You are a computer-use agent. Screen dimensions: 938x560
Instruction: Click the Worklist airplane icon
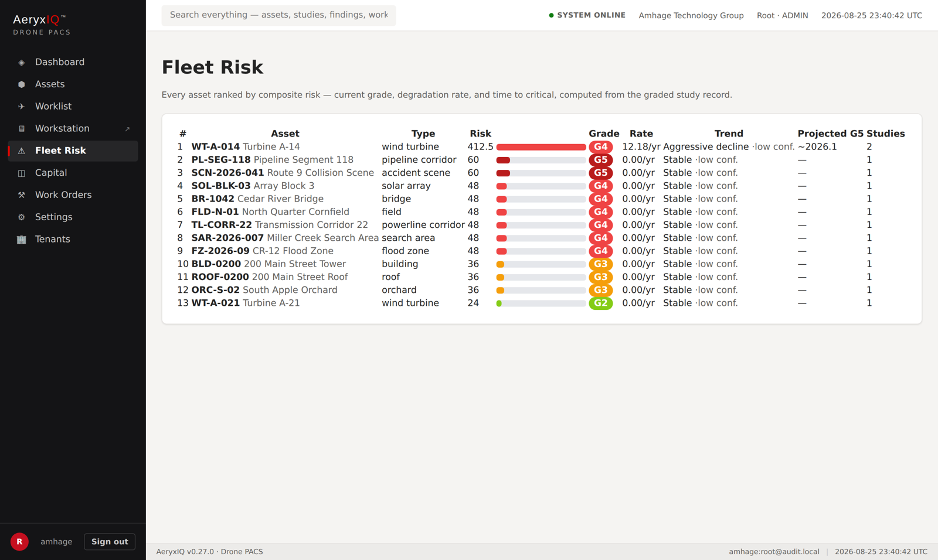pos(22,107)
